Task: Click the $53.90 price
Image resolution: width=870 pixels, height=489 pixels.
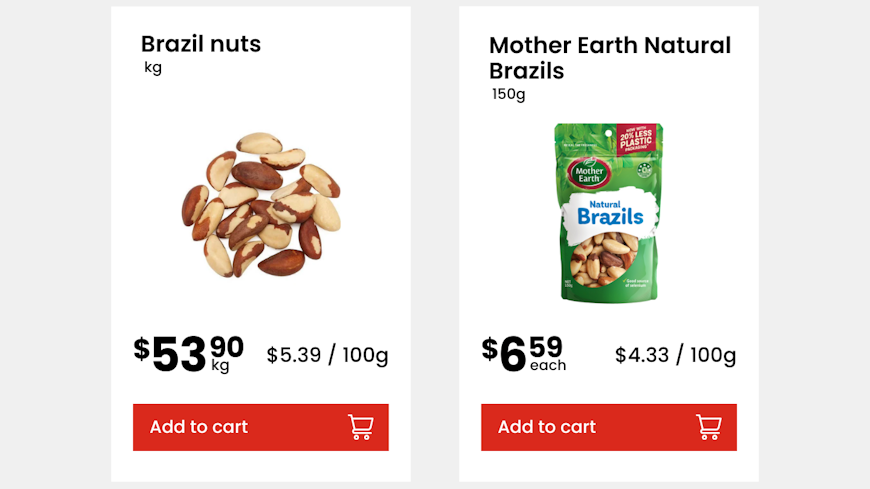Action: (x=188, y=353)
